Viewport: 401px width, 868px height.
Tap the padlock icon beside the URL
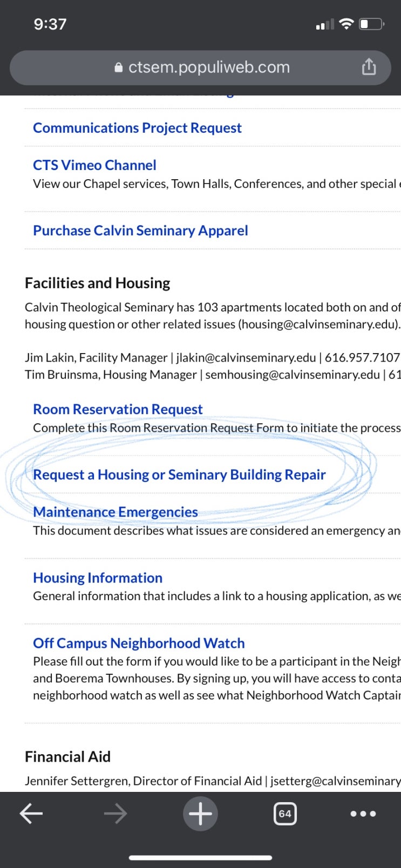tap(119, 67)
